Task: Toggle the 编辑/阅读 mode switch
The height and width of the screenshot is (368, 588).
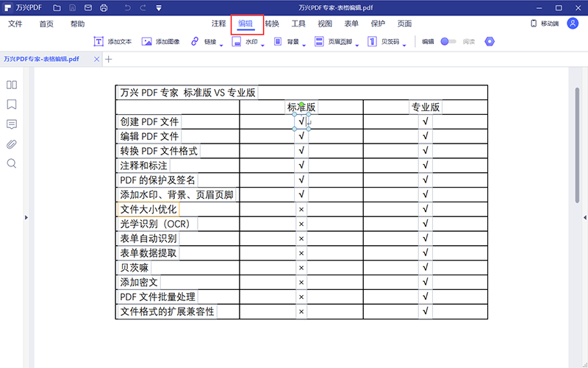Action: (x=448, y=41)
